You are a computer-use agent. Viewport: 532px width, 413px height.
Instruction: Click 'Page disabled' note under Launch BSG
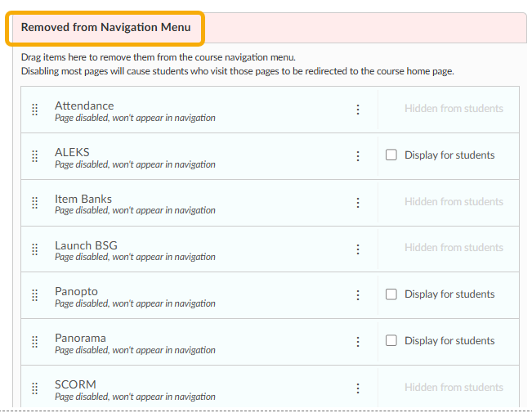coord(135,257)
